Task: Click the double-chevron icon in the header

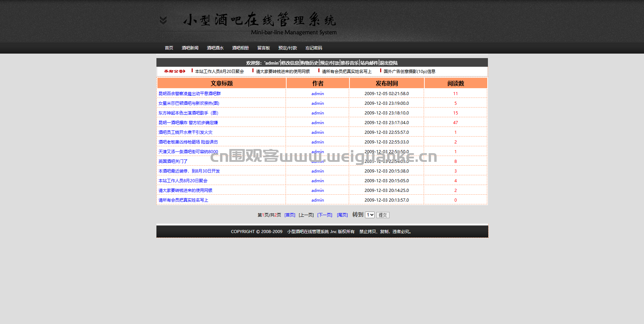Action: click(x=163, y=20)
